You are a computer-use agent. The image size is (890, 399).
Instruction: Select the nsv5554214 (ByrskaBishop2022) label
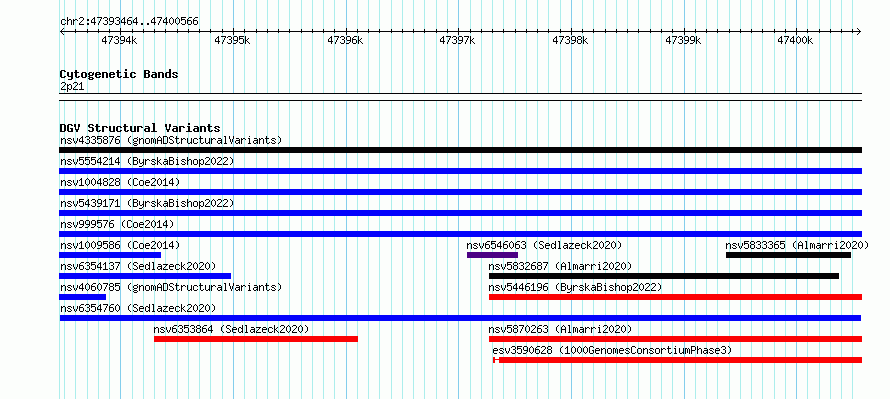pyautogui.click(x=147, y=161)
